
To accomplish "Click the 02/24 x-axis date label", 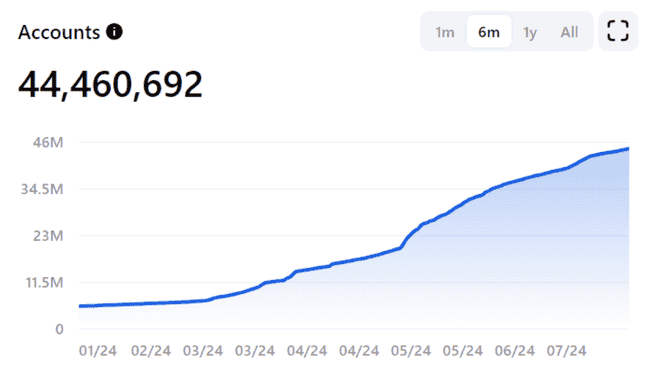I will click(x=151, y=351).
